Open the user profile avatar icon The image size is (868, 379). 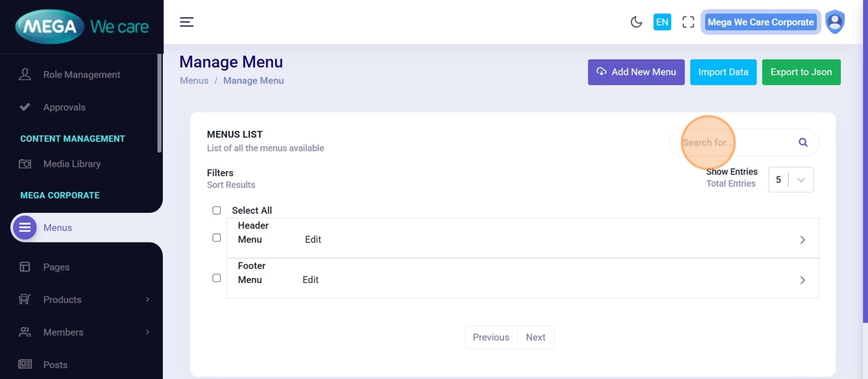click(x=835, y=22)
